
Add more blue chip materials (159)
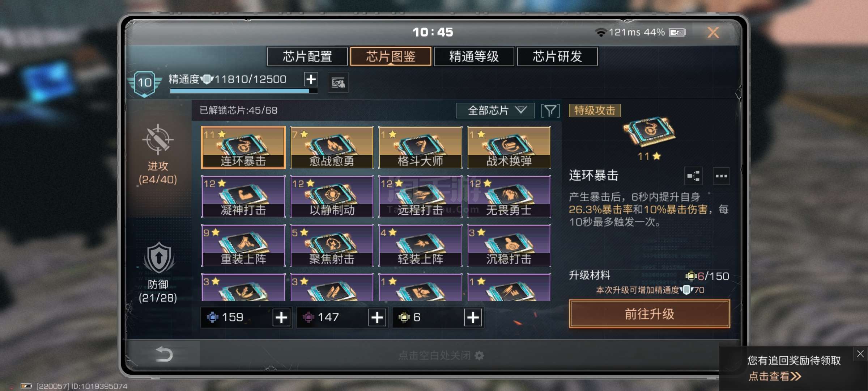point(281,318)
